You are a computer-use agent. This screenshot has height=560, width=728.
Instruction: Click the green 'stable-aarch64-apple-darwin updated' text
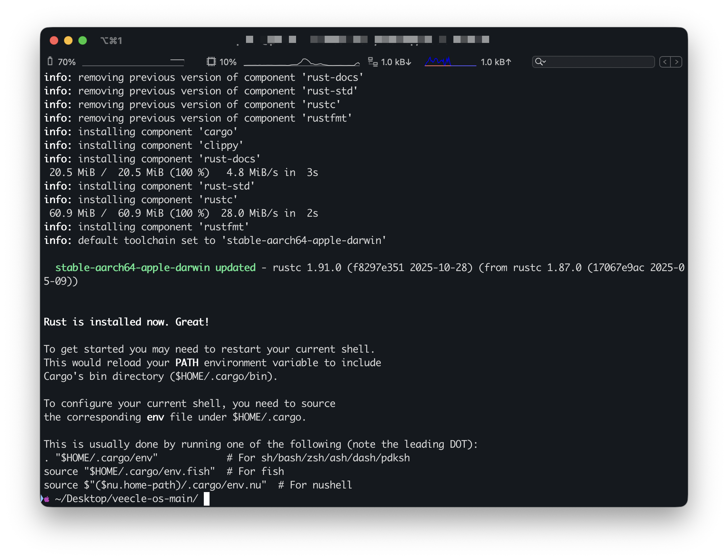[155, 267]
